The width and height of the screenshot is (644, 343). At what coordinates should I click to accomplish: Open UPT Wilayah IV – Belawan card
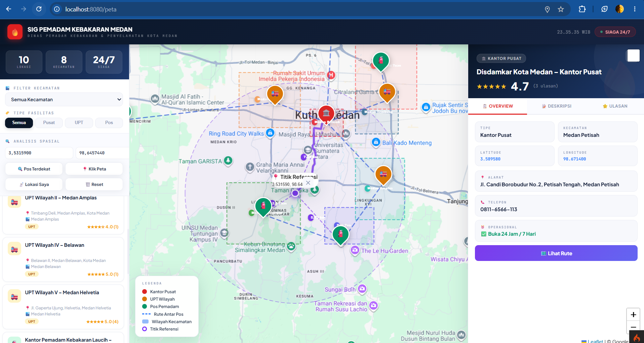point(63,259)
